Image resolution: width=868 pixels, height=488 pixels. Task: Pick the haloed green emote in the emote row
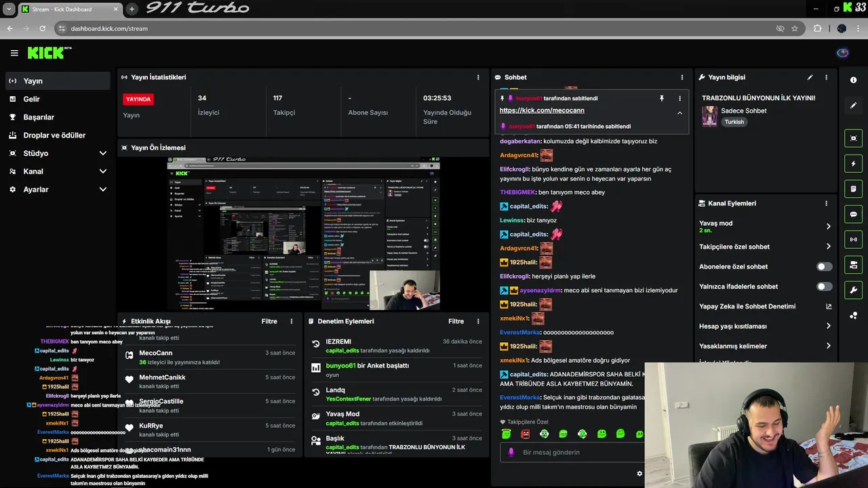506,434
